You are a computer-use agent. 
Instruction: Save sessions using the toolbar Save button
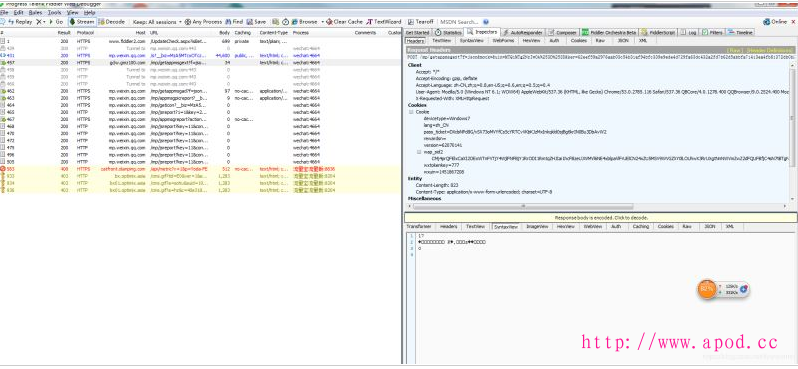pyautogui.click(x=256, y=22)
